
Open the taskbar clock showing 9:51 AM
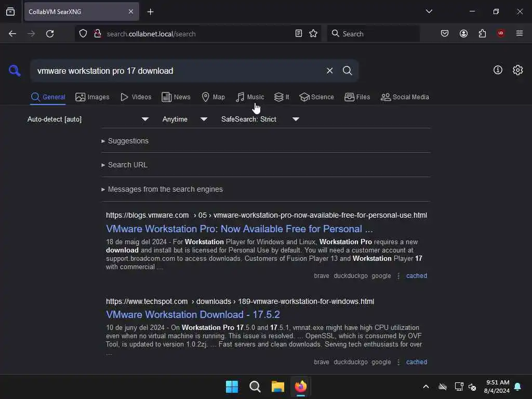coord(497,387)
